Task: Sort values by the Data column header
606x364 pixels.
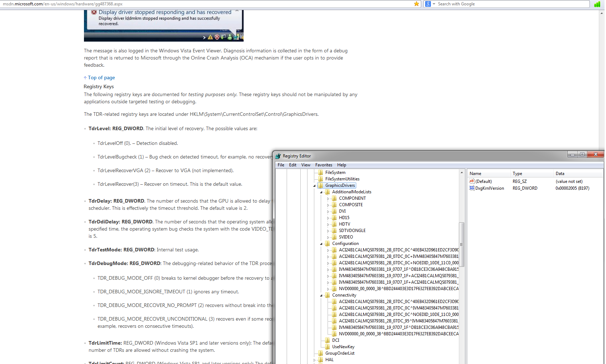Action: [x=579, y=174]
